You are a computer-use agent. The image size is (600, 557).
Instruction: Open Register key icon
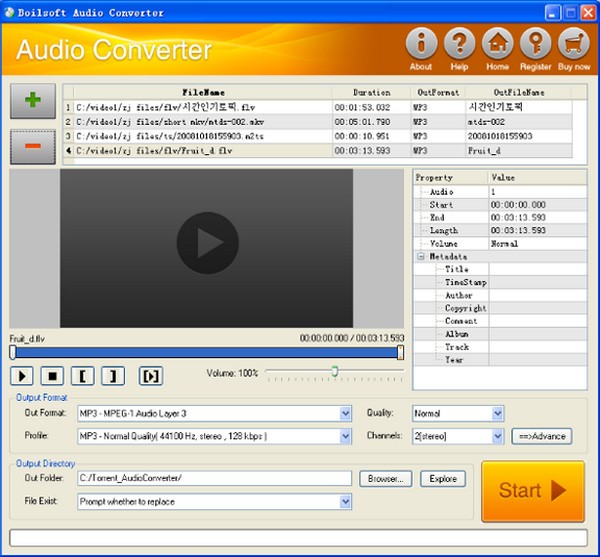pos(535,45)
